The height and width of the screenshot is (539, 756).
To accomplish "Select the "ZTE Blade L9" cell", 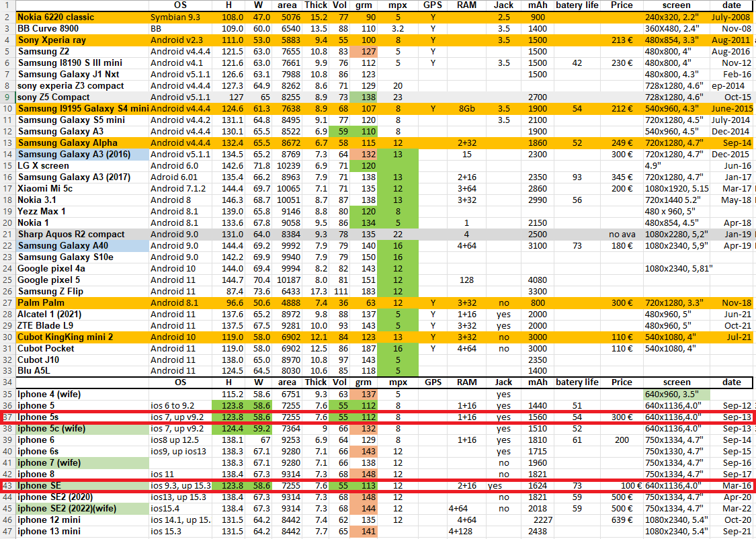I will pyautogui.click(x=83, y=326).
